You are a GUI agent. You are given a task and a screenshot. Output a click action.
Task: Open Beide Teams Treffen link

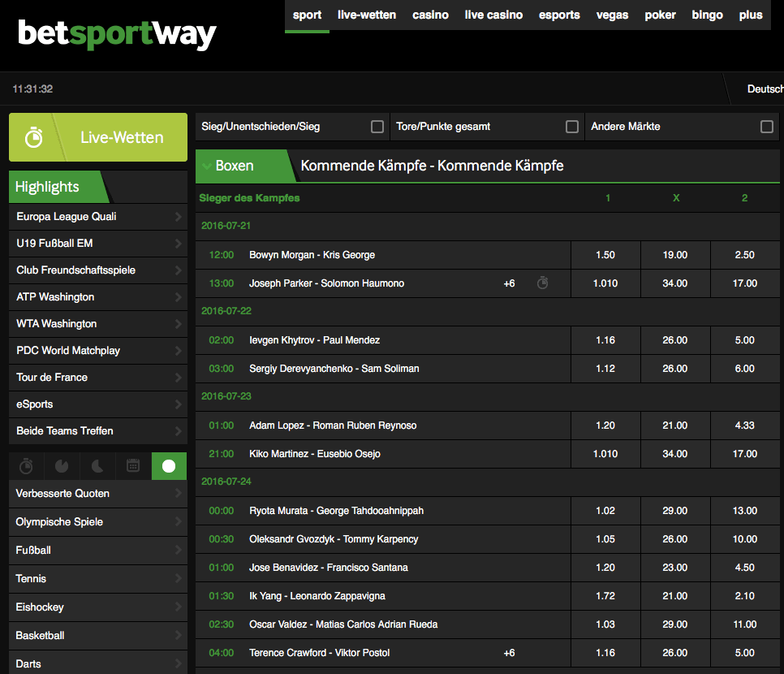[98, 431]
